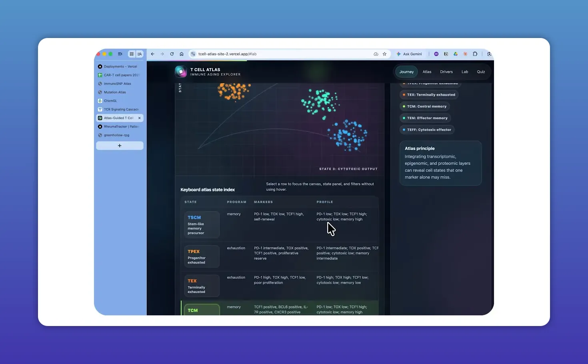Open the purple EN extension icon

436,54
